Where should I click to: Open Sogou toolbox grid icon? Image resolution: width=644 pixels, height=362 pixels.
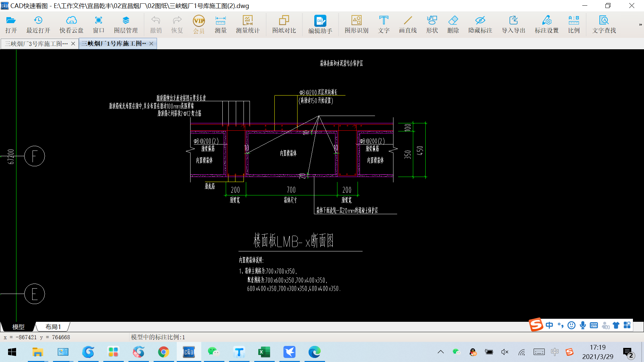pyautogui.click(x=627, y=325)
